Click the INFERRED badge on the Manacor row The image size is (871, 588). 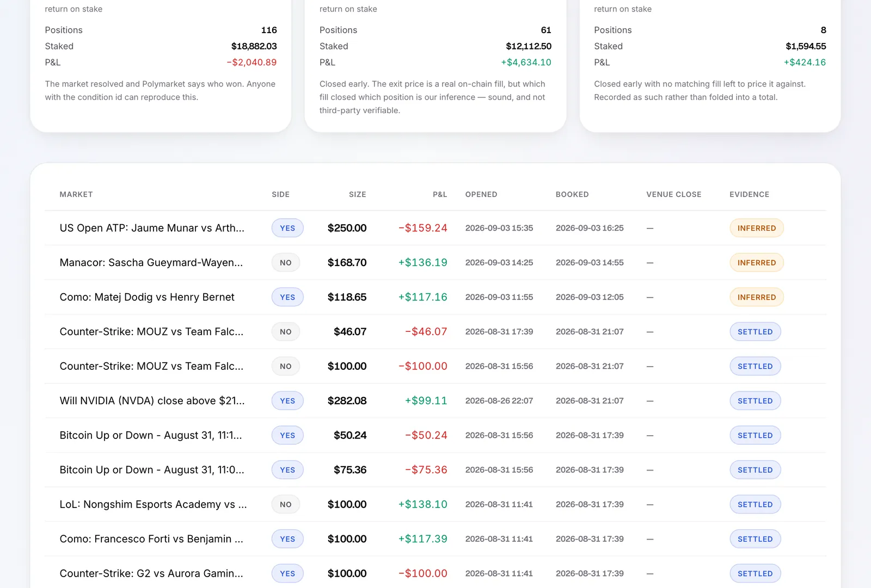(x=757, y=263)
